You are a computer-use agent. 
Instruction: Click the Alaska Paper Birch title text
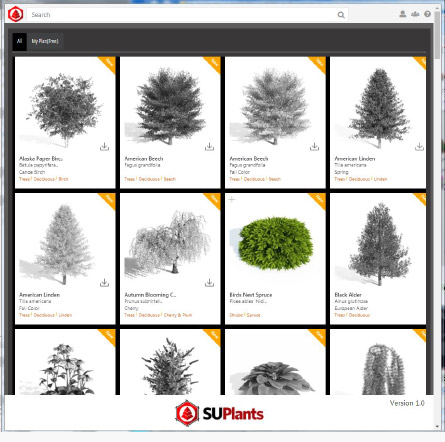click(x=41, y=159)
